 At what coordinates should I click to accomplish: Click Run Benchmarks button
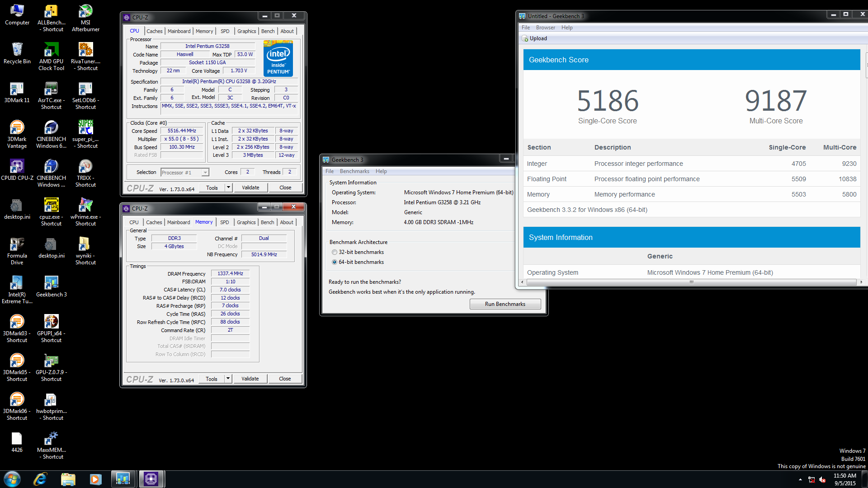click(505, 304)
